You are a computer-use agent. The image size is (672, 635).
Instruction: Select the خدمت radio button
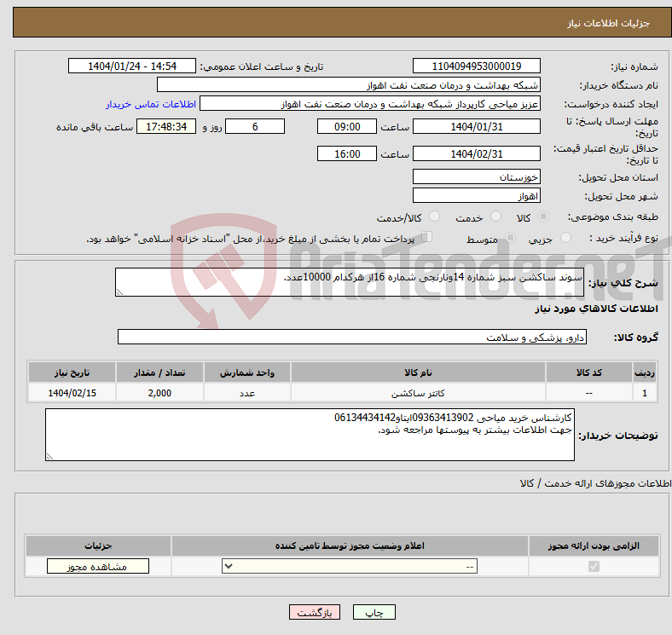click(x=495, y=216)
